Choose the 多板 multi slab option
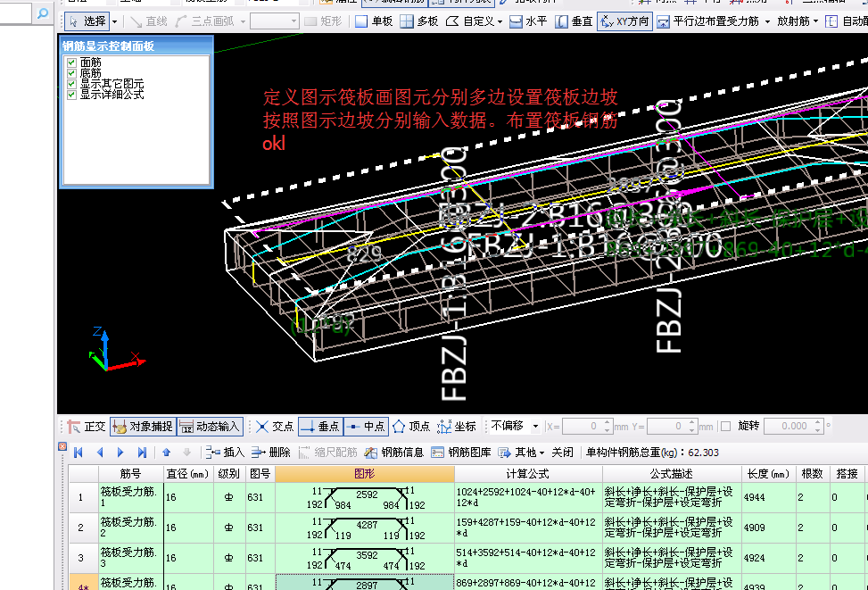 [419, 21]
